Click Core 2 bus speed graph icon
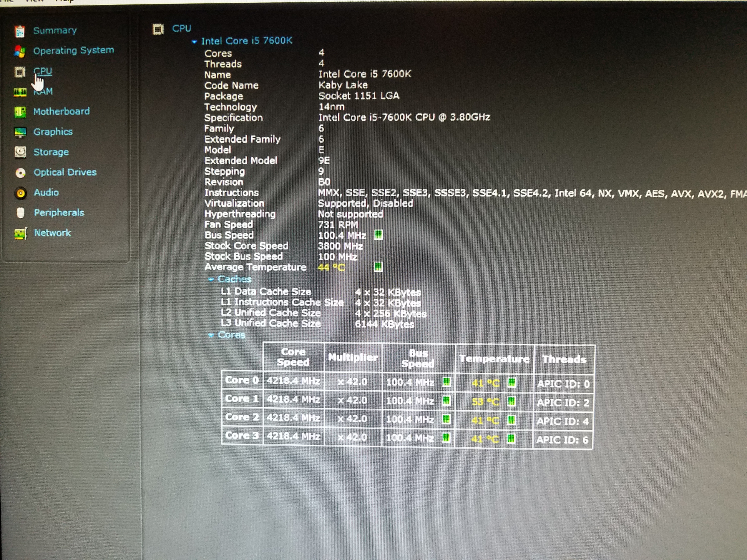747x560 pixels. 446,419
